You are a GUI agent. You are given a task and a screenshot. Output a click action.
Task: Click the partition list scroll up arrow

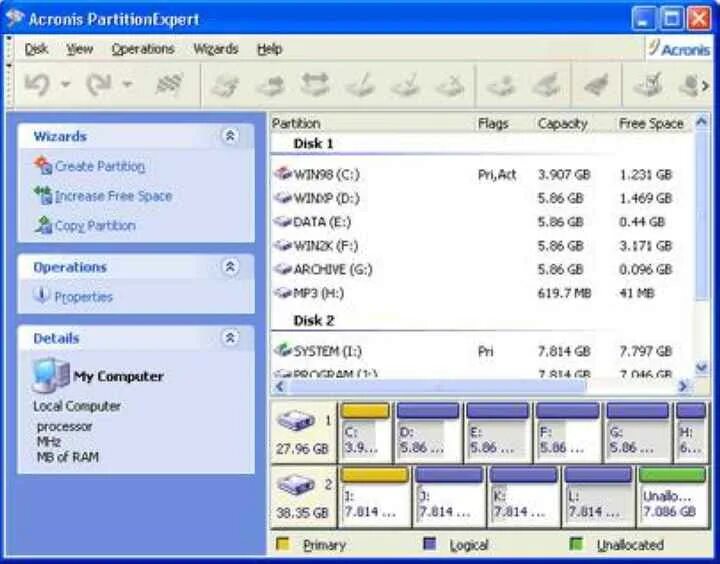702,122
